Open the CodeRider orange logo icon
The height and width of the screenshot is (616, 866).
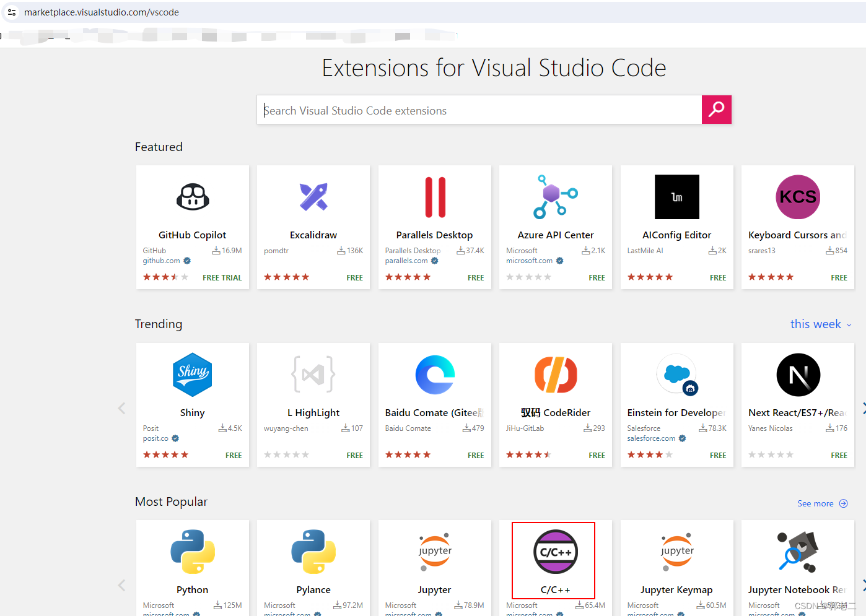556,375
